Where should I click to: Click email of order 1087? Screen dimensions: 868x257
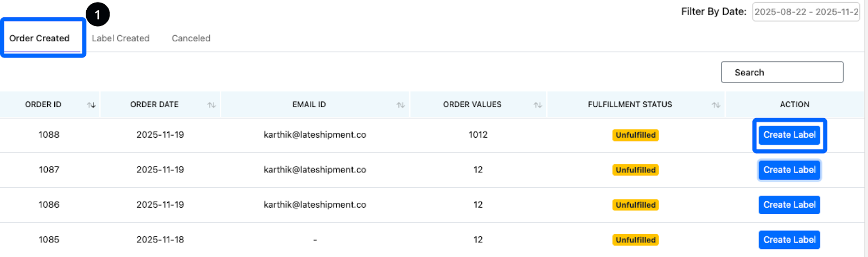(315, 170)
